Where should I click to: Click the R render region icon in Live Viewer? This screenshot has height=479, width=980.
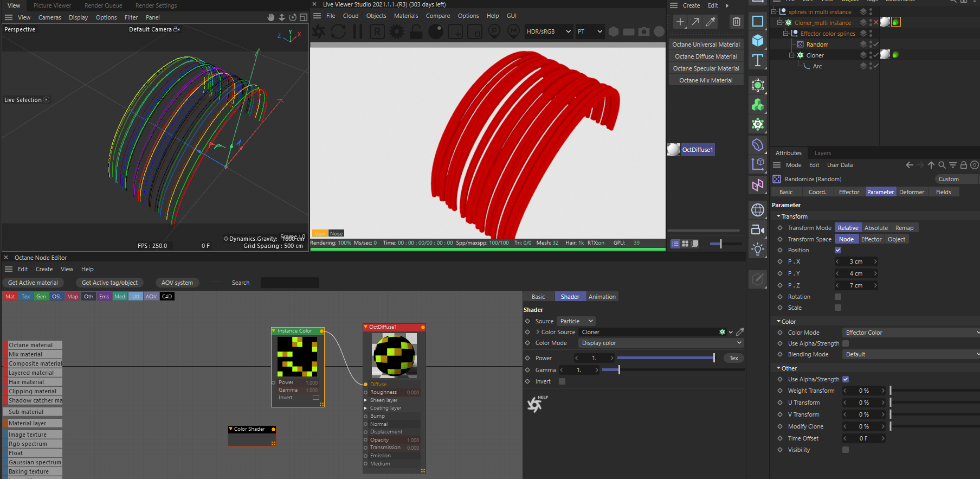coord(377,31)
